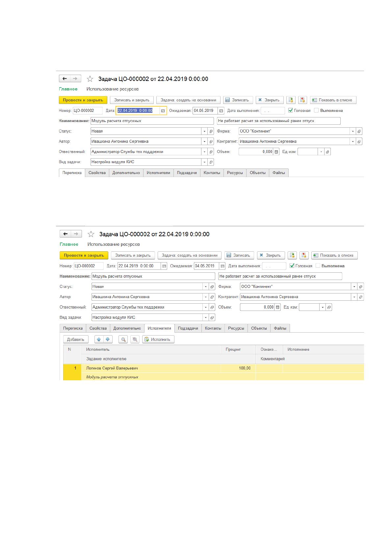The height and width of the screenshot is (554, 392).
Task: Click the cancel search icon beside the magnifier
Action: click(x=135, y=339)
